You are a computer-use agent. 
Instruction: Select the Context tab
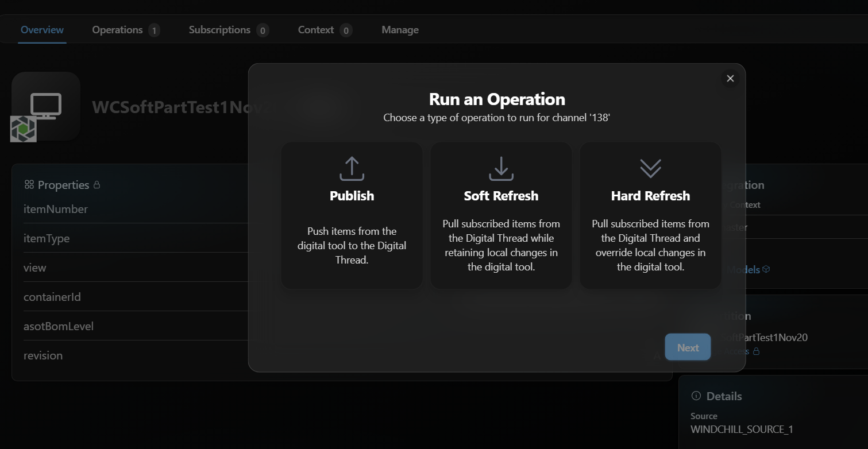point(315,30)
